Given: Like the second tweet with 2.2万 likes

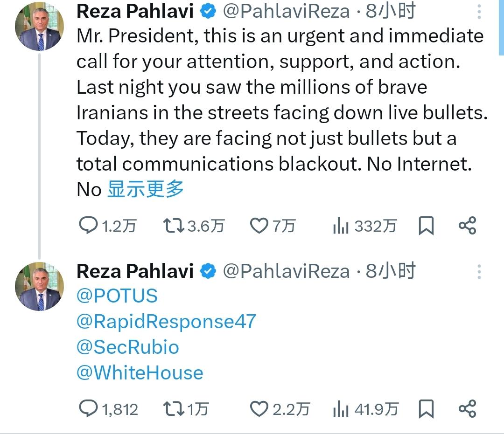Looking at the screenshot, I should (258, 409).
